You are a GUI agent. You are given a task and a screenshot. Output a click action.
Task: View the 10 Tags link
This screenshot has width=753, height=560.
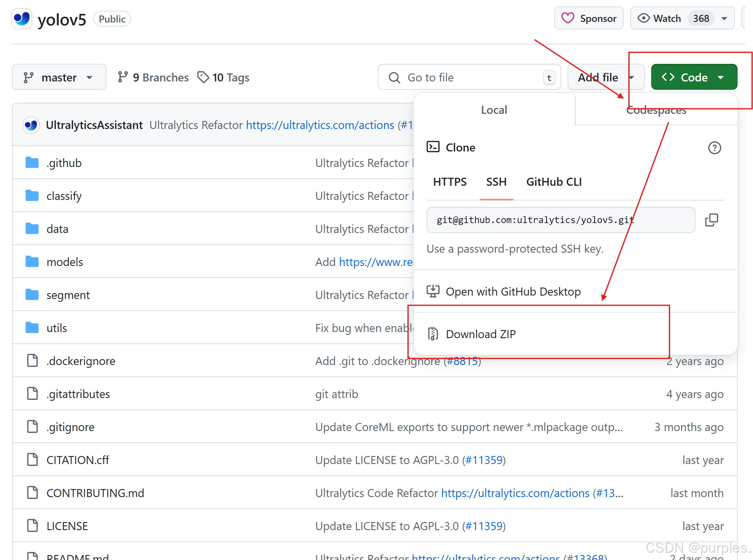point(223,77)
